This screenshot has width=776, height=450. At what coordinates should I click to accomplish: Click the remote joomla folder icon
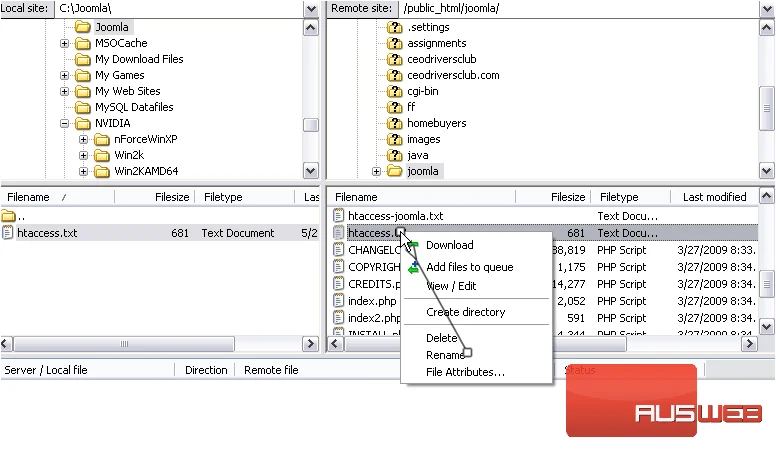click(394, 171)
